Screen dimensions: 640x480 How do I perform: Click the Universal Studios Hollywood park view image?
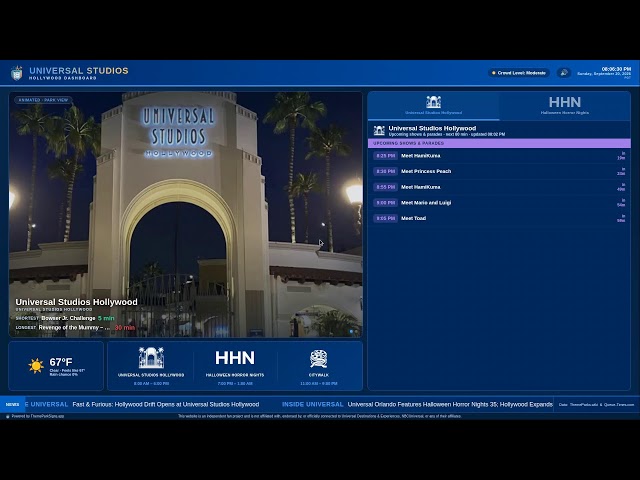(x=186, y=214)
